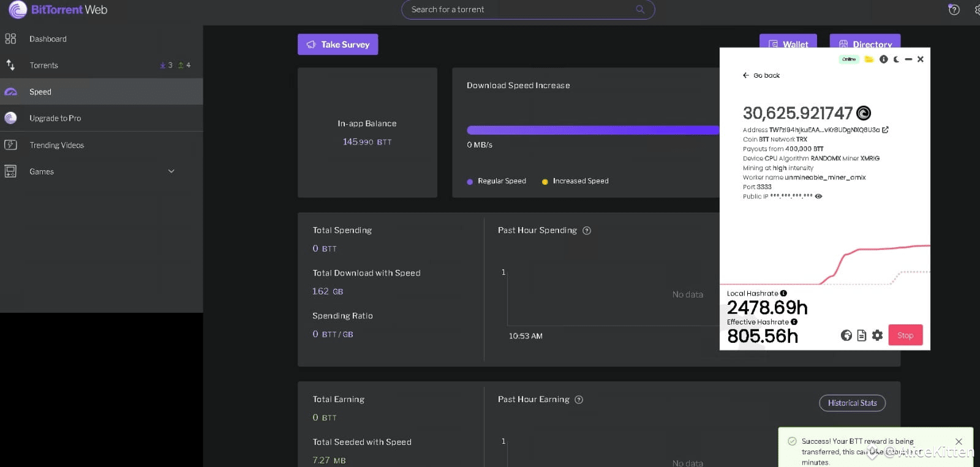
Task: Click the torrents seeding count 4
Action: [184, 65]
